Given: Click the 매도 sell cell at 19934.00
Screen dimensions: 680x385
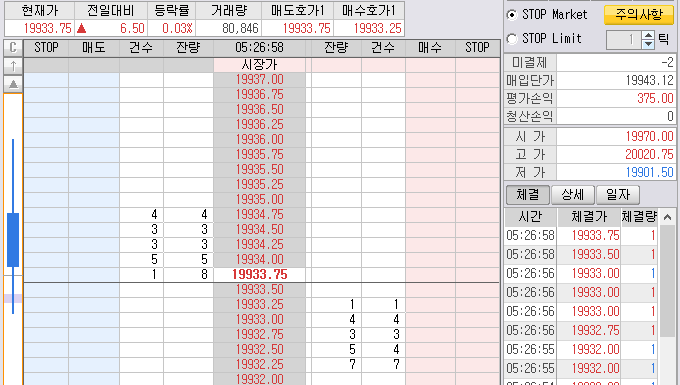Looking at the screenshot, I should (94, 259).
